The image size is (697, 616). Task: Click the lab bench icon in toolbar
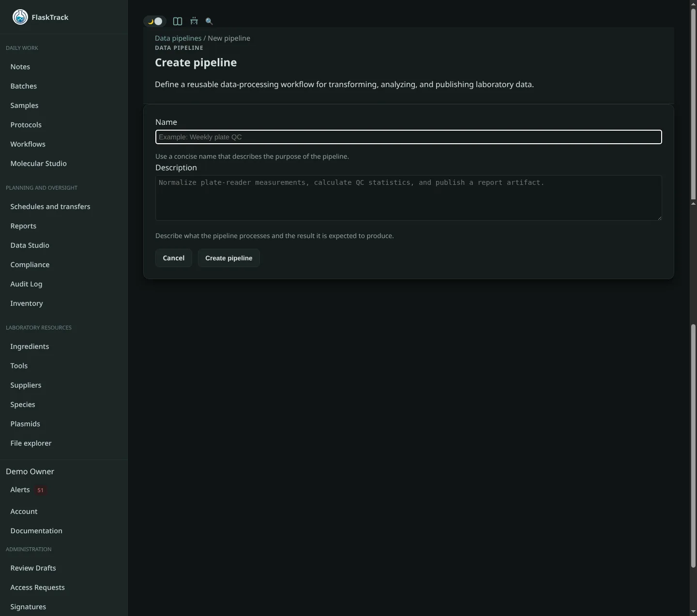coord(194,21)
